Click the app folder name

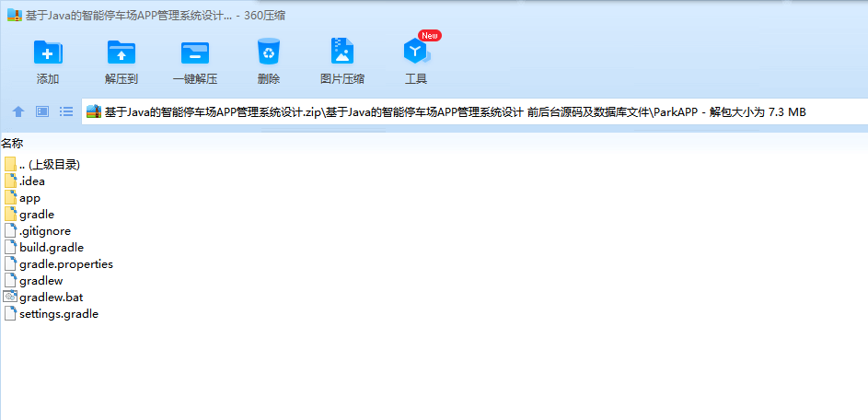pos(29,198)
